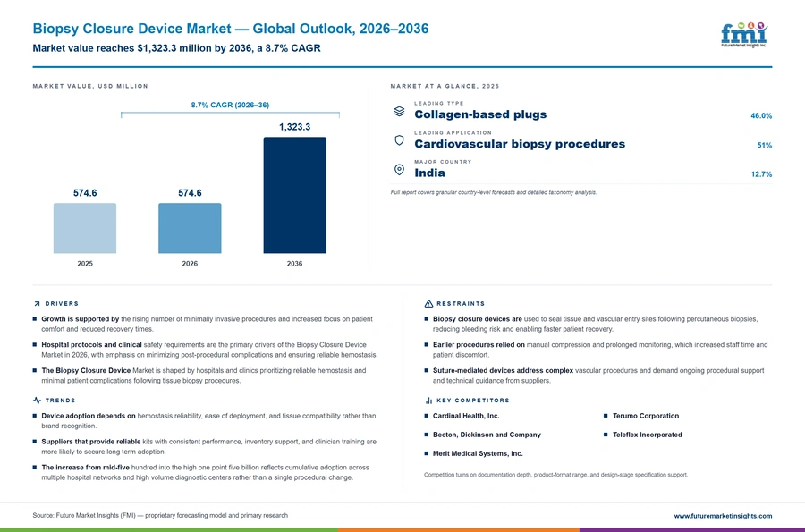The image size is (805, 532).
Task: Click the '1,323.3' value above the 2036 bar
Action: (294, 127)
